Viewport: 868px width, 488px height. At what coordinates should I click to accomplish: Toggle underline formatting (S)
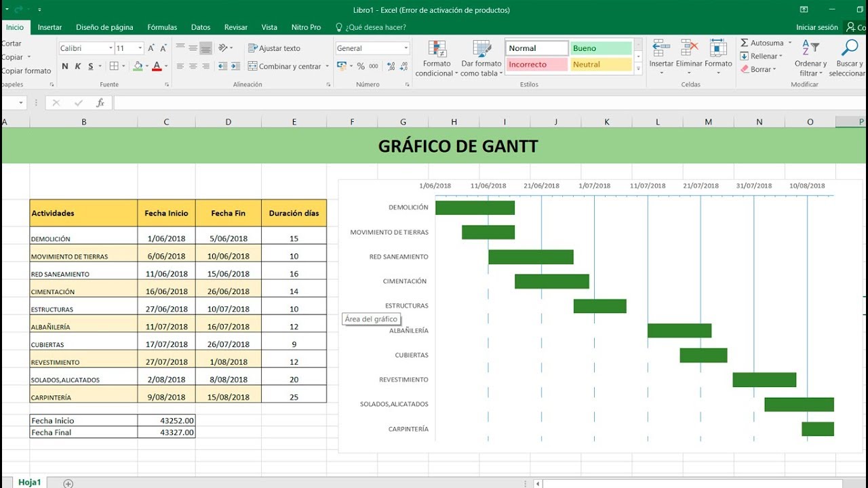(x=91, y=66)
